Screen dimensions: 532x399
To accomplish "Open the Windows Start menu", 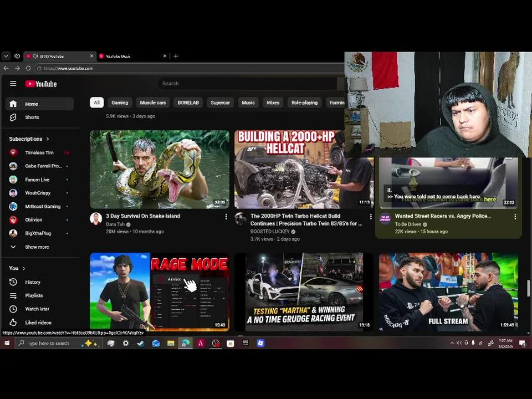I will click(x=7, y=344).
